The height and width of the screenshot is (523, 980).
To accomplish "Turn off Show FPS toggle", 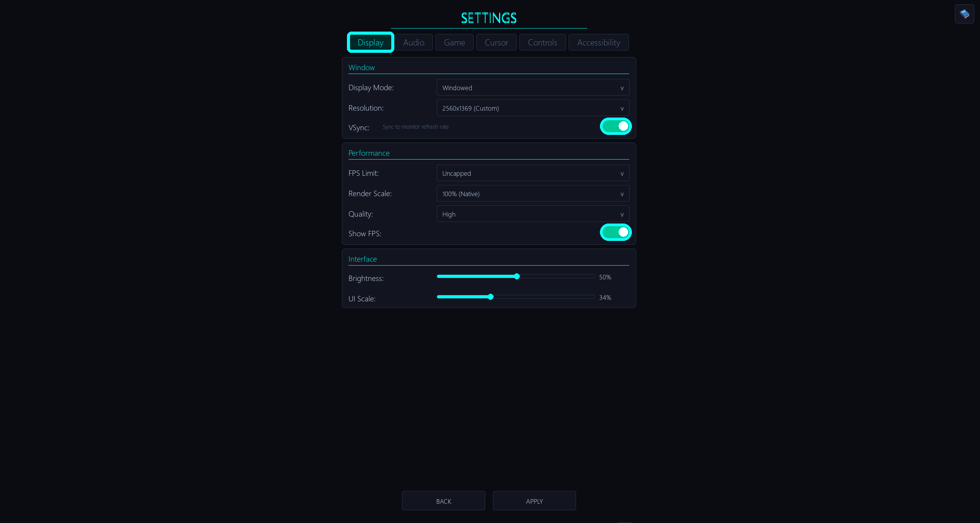I will pos(615,232).
